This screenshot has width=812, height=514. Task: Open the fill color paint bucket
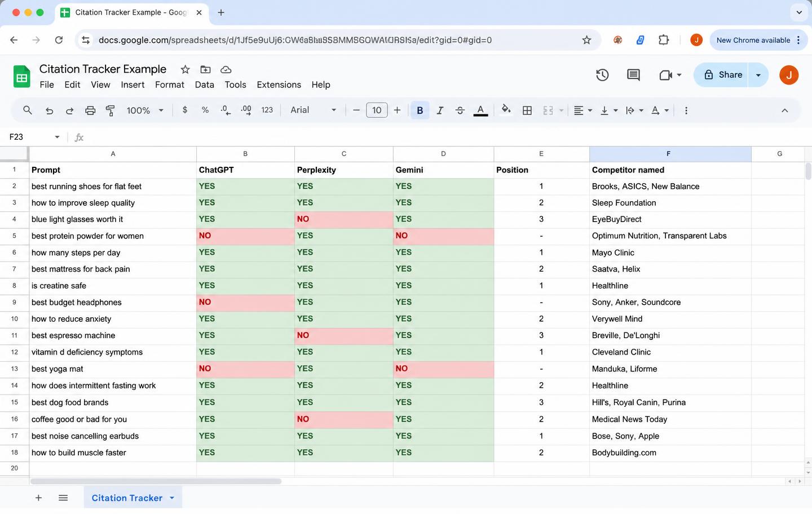(x=506, y=110)
